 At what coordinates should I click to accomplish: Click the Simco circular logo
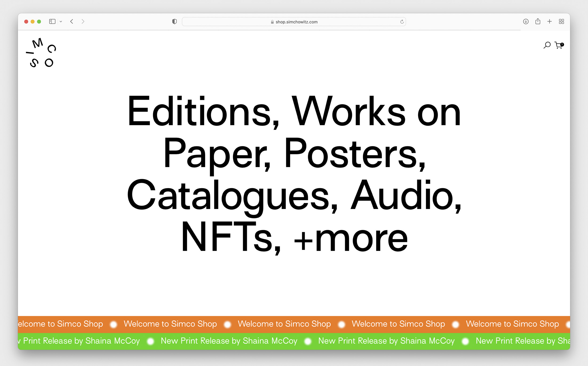click(x=41, y=53)
